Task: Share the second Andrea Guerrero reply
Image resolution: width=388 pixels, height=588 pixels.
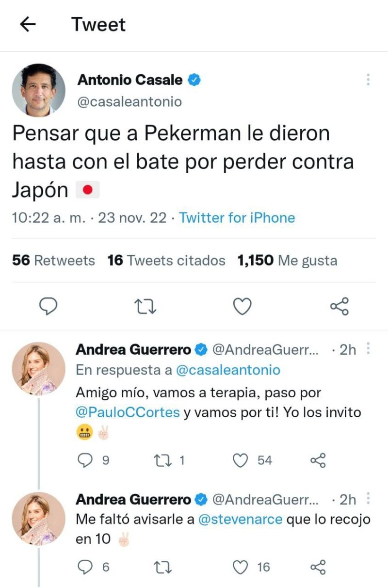Action: [318, 567]
